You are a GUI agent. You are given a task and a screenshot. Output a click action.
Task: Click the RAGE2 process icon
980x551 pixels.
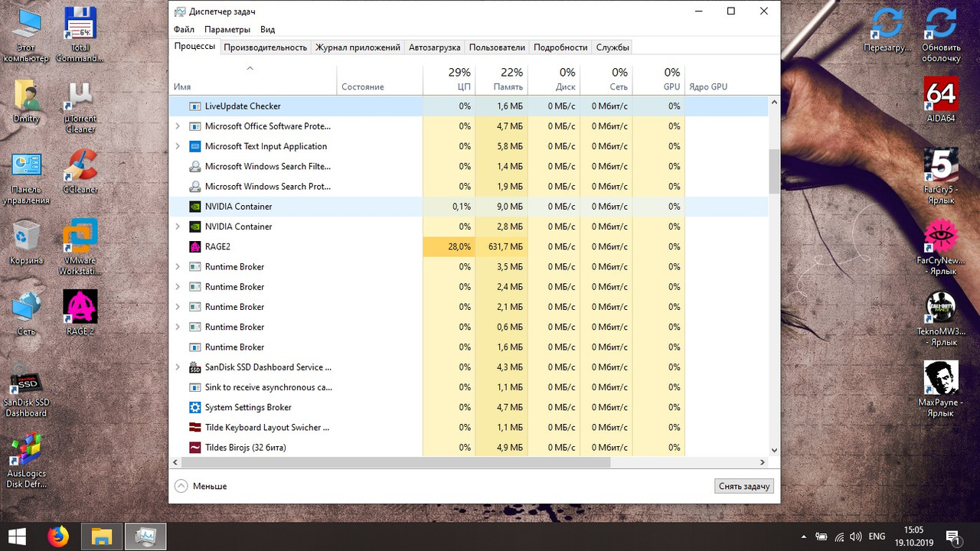194,246
